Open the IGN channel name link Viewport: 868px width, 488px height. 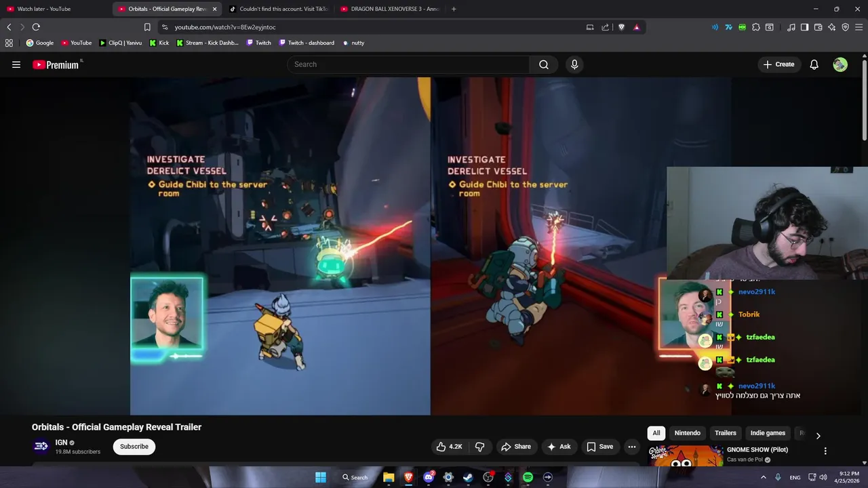[x=61, y=443]
